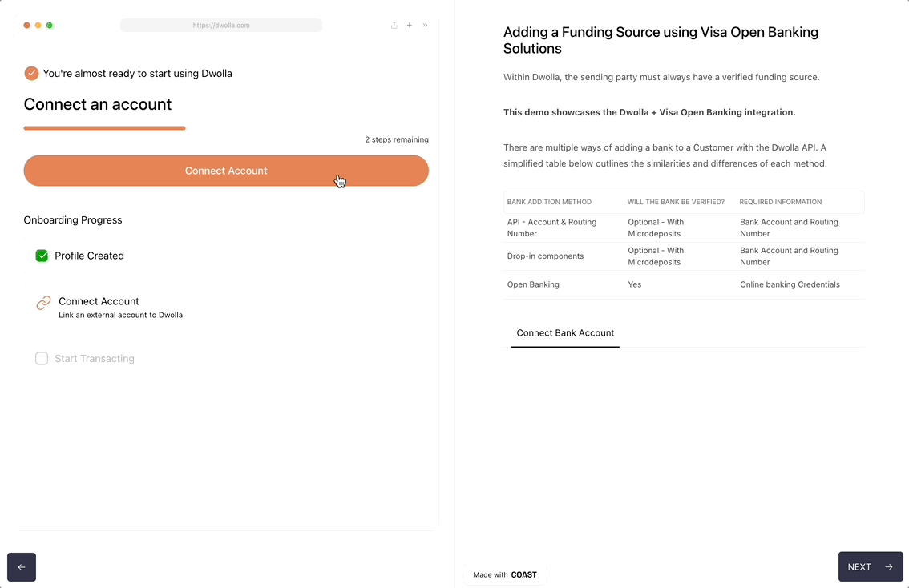The width and height of the screenshot is (909, 588).
Task: Click the onboarding progress bar
Action: [x=104, y=128]
